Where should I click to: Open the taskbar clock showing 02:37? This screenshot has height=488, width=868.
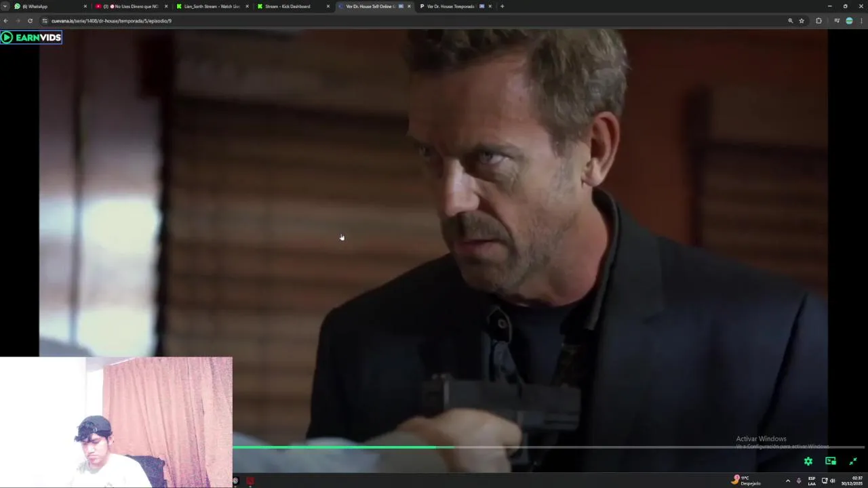coord(852,481)
